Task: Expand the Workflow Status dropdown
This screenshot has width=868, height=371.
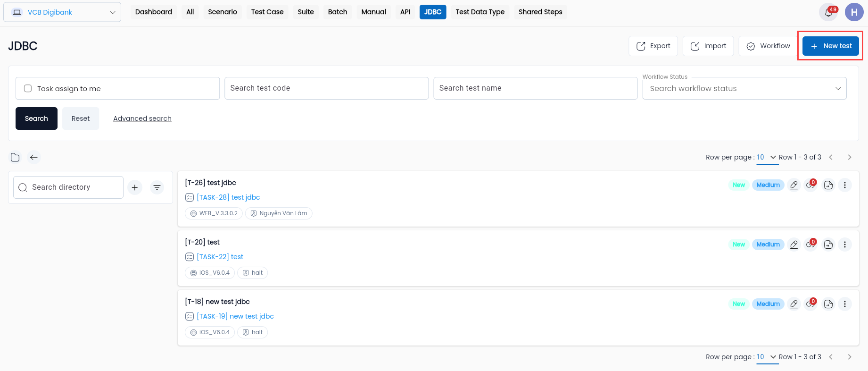Action: pos(744,88)
